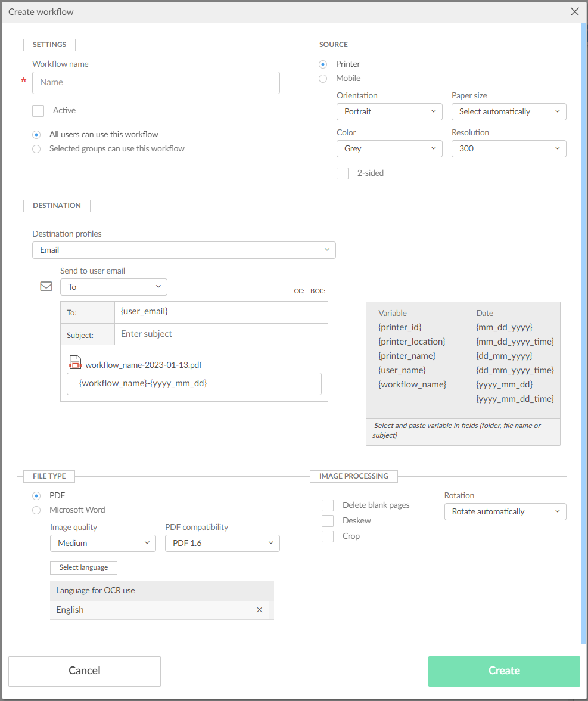Select the Mobile source radio button
The image size is (588, 701).
click(x=323, y=79)
